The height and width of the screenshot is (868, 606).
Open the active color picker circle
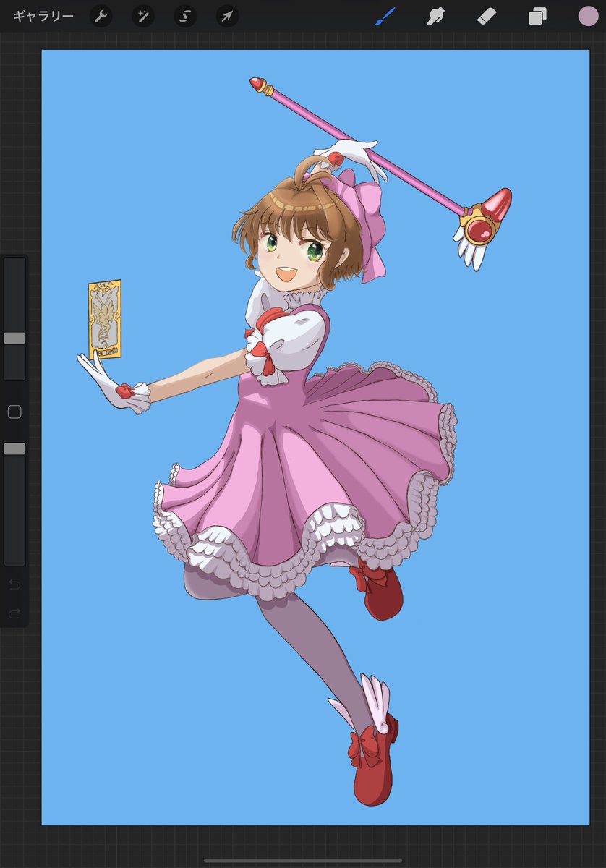(x=589, y=16)
